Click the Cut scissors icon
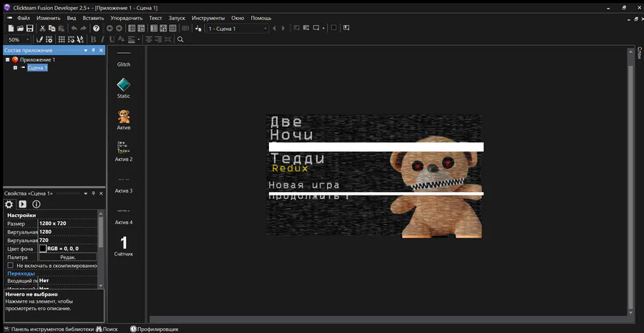This screenshot has height=333, width=644. tap(42, 29)
